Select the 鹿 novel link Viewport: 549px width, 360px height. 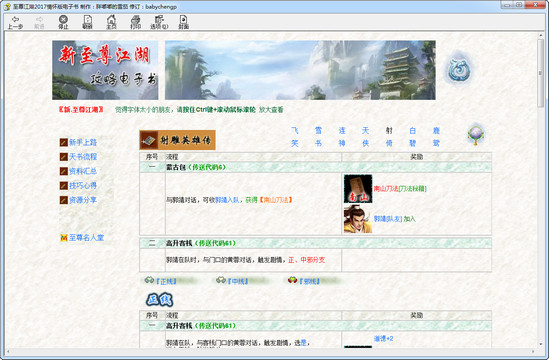tap(436, 131)
